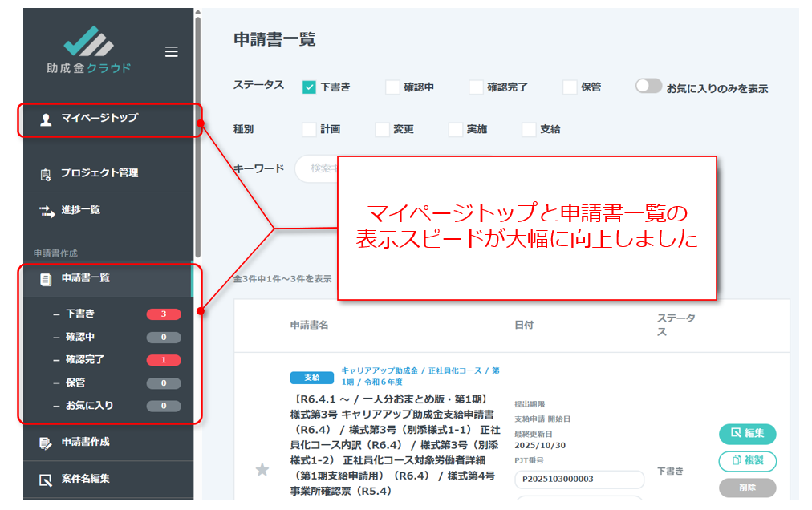Uncheck the 下書き status checkbox
Viewport: 812px width, 510px height.
tap(309, 87)
